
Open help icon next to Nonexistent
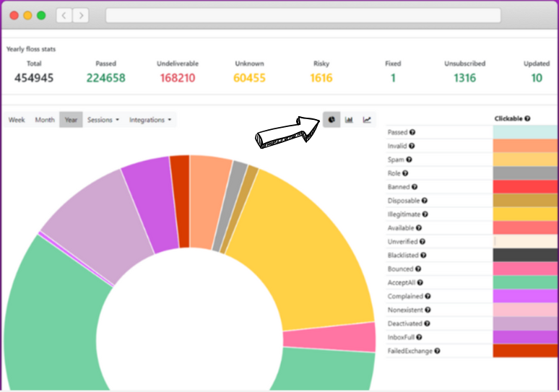428,310
